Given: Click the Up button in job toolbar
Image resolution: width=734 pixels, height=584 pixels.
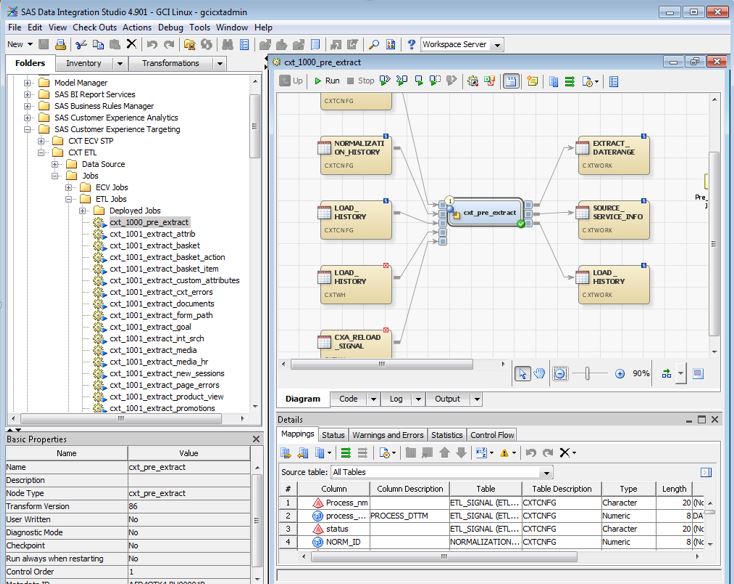Looking at the screenshot, I should pyautogui.click(x=291, y=81).
